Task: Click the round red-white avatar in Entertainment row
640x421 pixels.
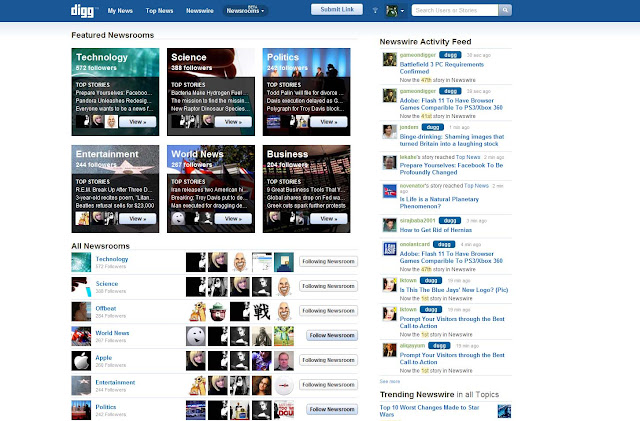Action: [284, 385]
